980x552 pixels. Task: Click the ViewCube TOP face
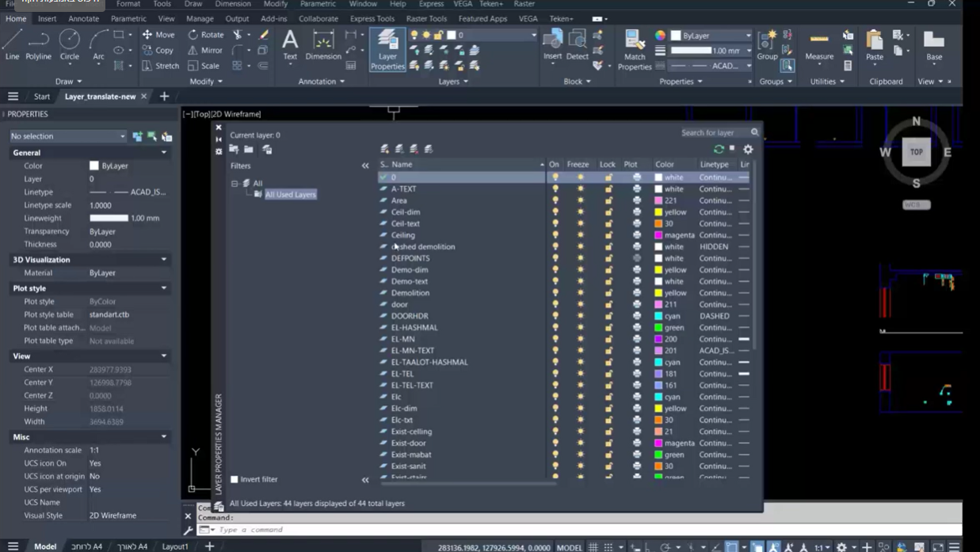click(x=917, y=152)
